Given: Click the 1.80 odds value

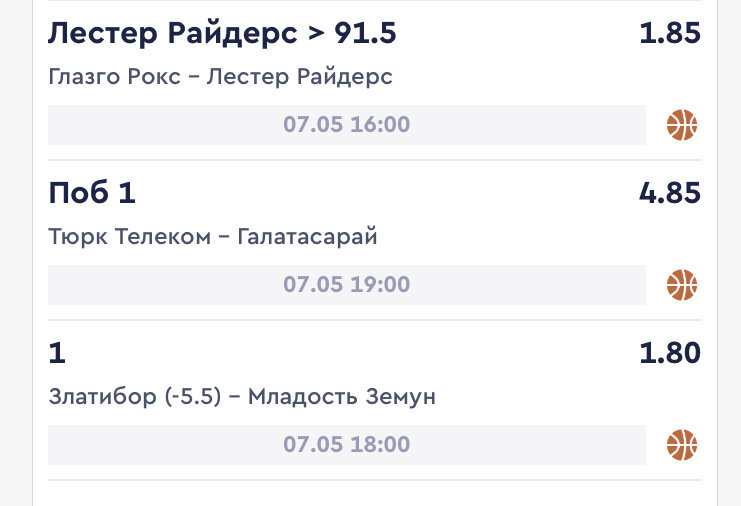Looking at the screenshot, I should [670, 353].
